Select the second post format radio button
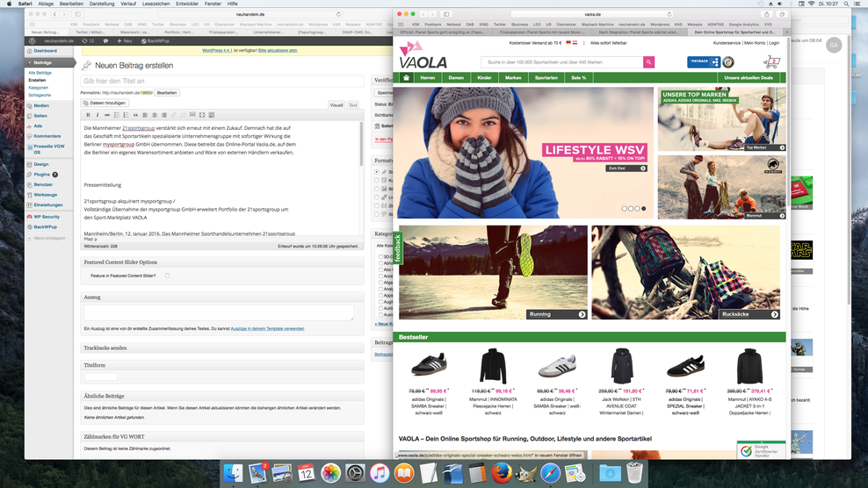 pyautogui.click(x=377, y=181)
